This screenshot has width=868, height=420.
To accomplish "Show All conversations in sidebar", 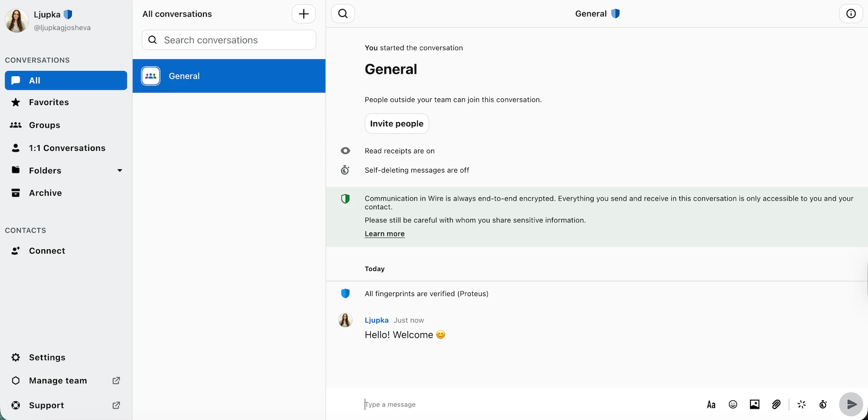I will coord(66,81).
